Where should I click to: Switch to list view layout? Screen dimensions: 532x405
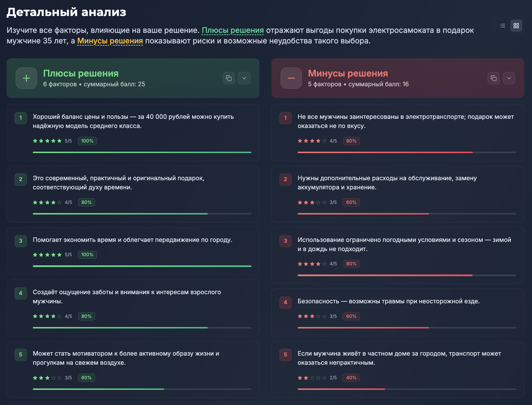coord(503,26)
